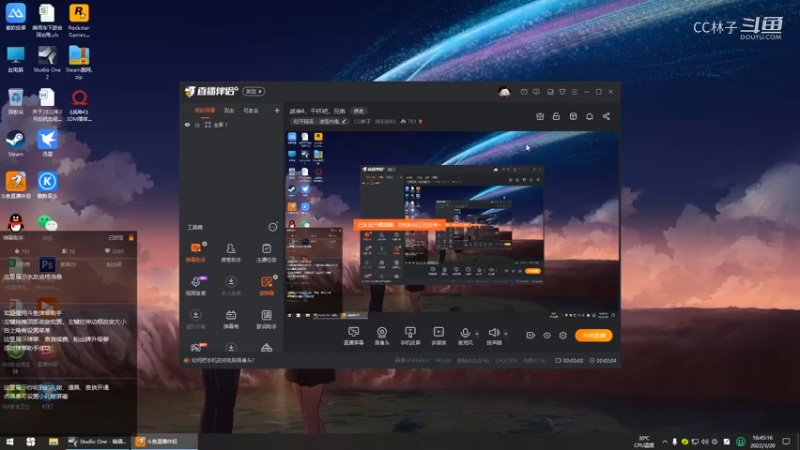Open the toolbox more-options circle icon
The height and width of the screenshot is (450, 800).
273,227
